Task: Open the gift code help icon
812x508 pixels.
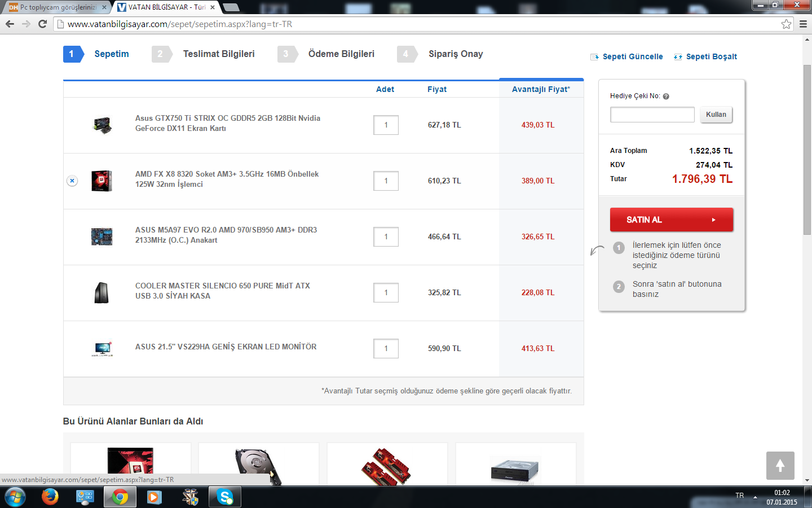Action: pyautogui.click(x=666, y=97)
